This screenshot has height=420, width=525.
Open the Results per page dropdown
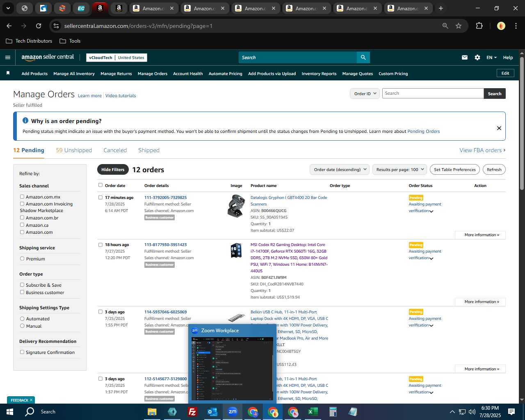coord(399,169)
